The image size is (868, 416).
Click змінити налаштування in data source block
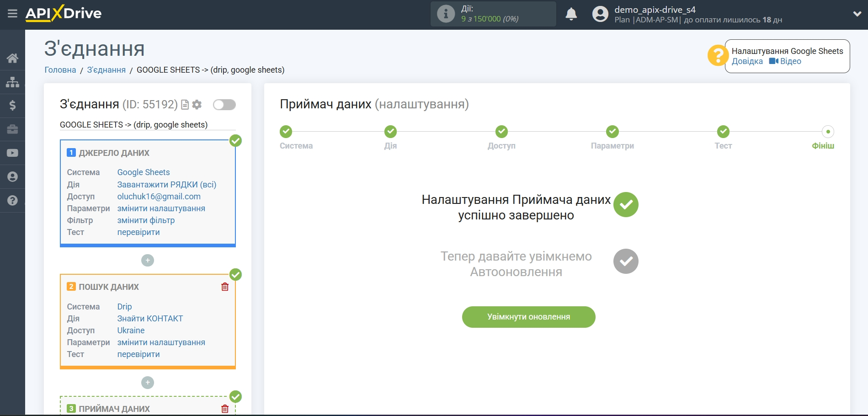(161, 208)
